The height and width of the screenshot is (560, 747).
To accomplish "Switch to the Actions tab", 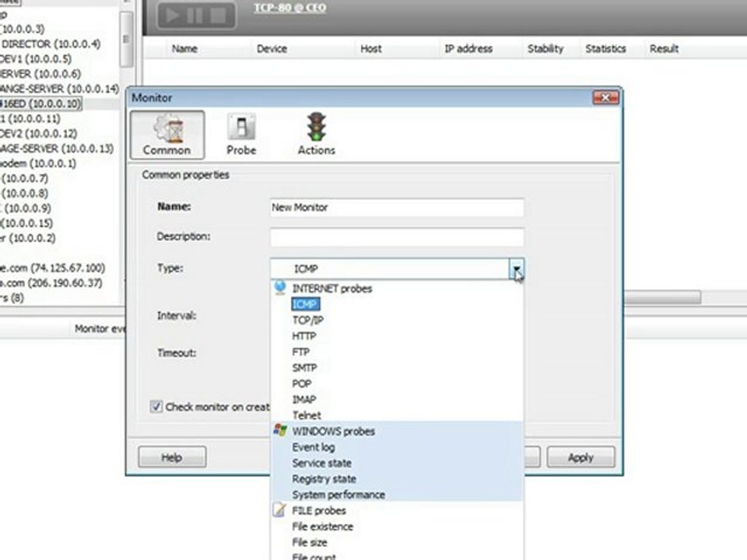I will pyautogui.click(x=317, y=135).
